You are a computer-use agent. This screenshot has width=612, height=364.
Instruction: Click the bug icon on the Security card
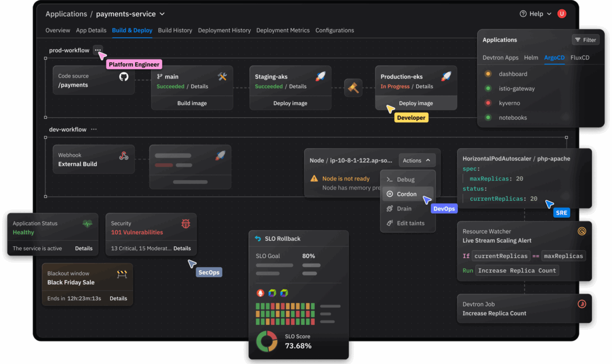pos(186,223)
